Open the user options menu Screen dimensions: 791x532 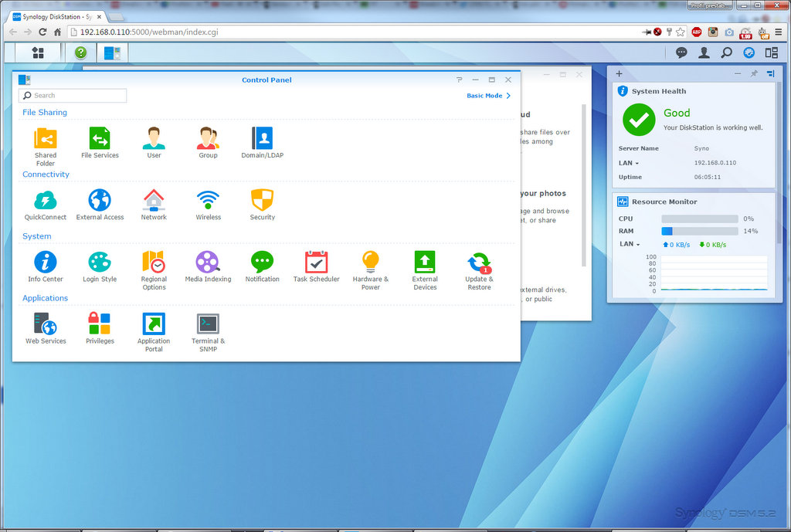(x=704, y=53)
